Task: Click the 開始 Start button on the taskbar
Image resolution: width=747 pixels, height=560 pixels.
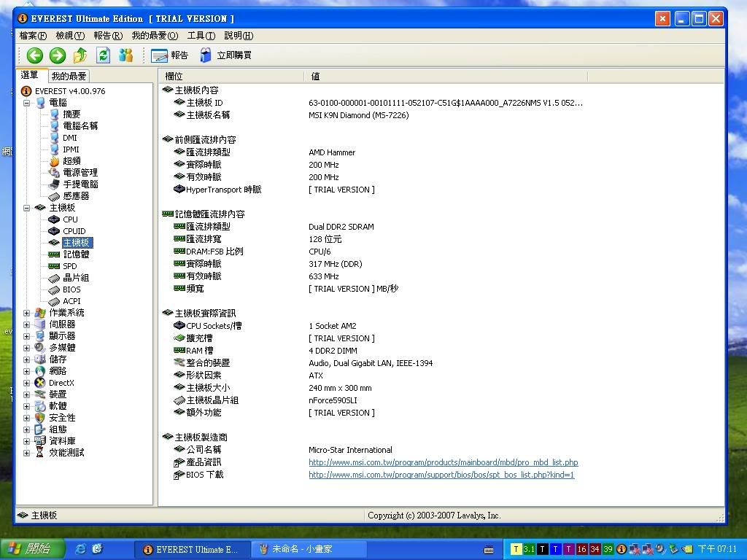Action: click(x=32, y=549)
